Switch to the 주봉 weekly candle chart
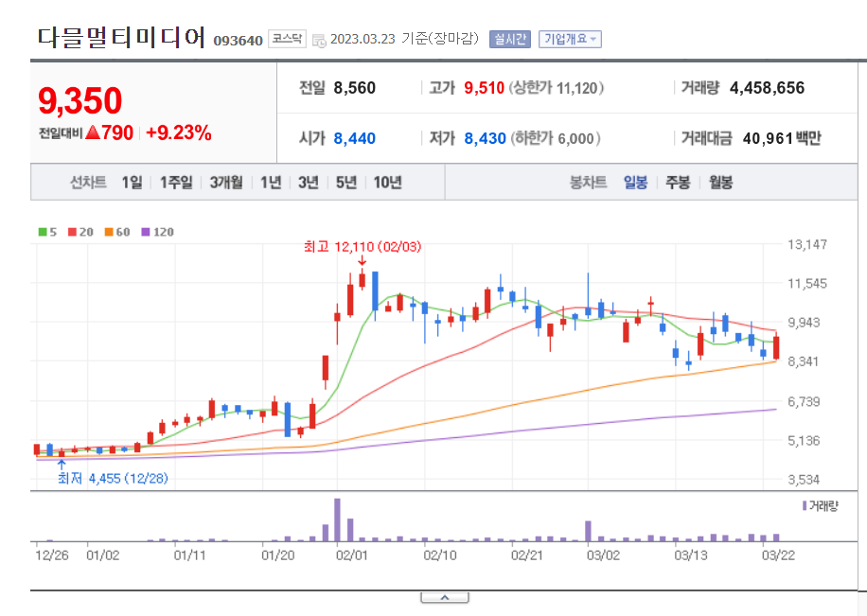867x616 pixels. point(678,182)
